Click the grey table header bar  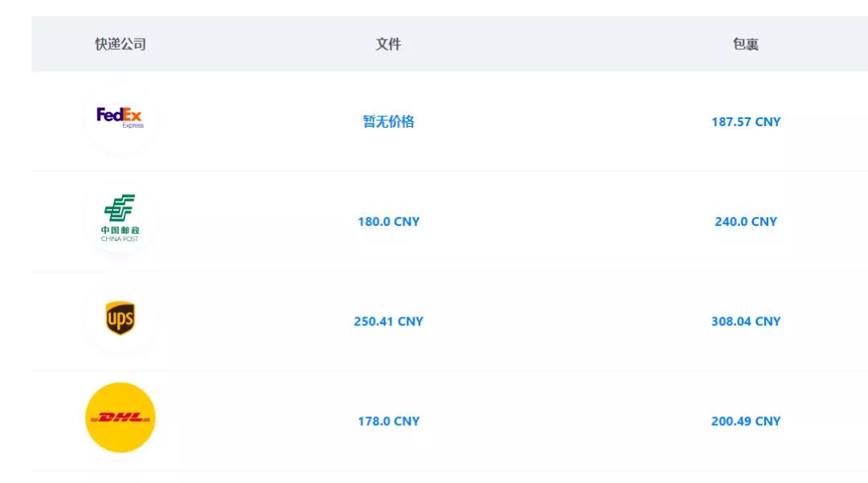[x=563, y=44]
